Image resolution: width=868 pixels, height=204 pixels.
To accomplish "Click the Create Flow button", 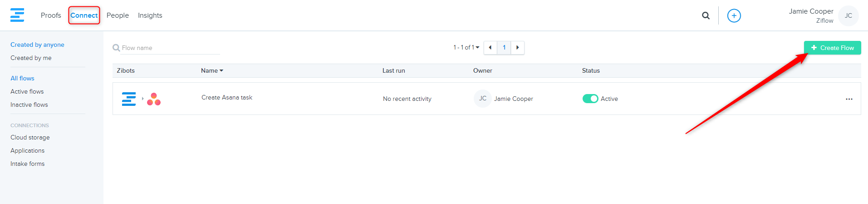I will click(832, 48).
